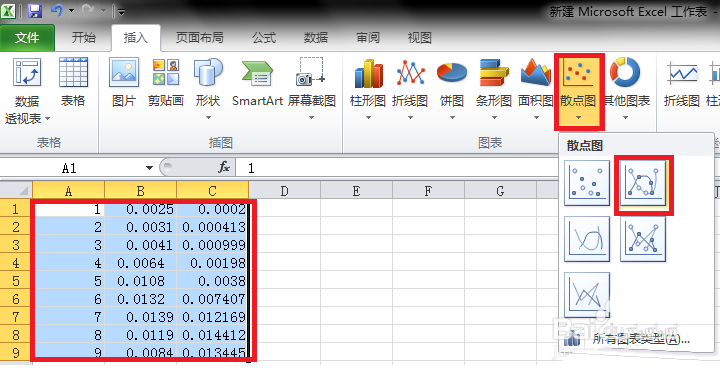Image resolution: width=720 pixels, height=377 pixels.
Task: Switch to the Formulas (公式) tab
Action: (264, 38)
